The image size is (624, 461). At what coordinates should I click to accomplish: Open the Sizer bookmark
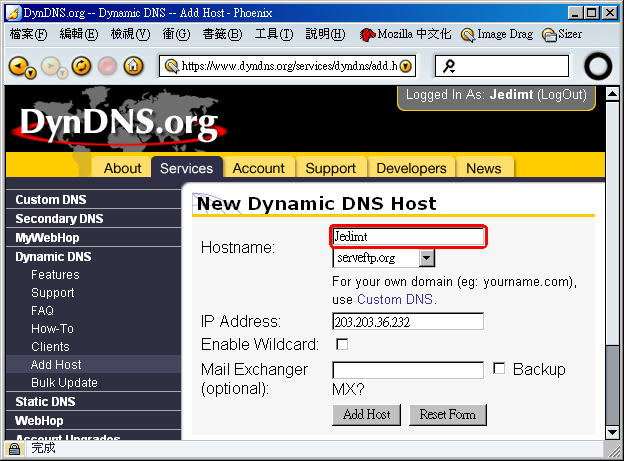coord(562,35)
